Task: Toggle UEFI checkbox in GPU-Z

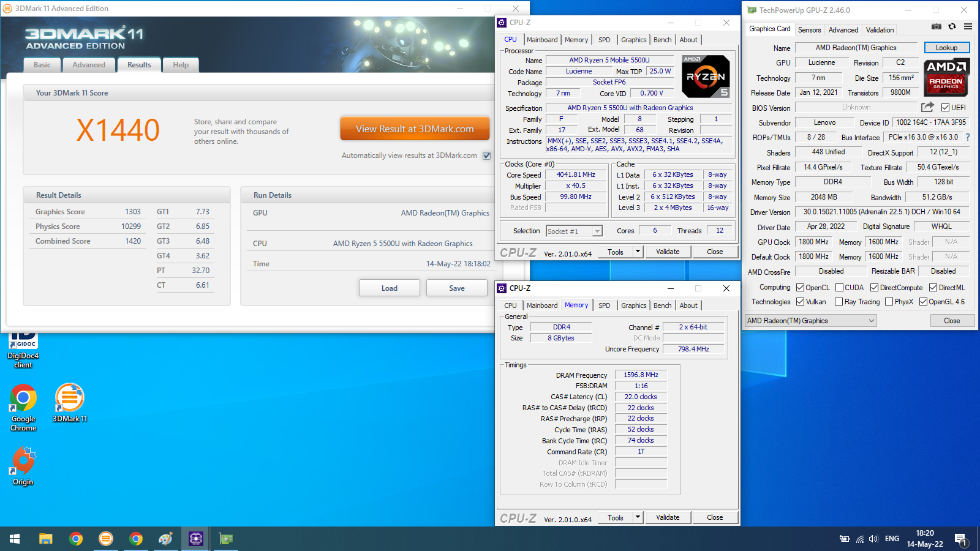Action: [945, 107]
